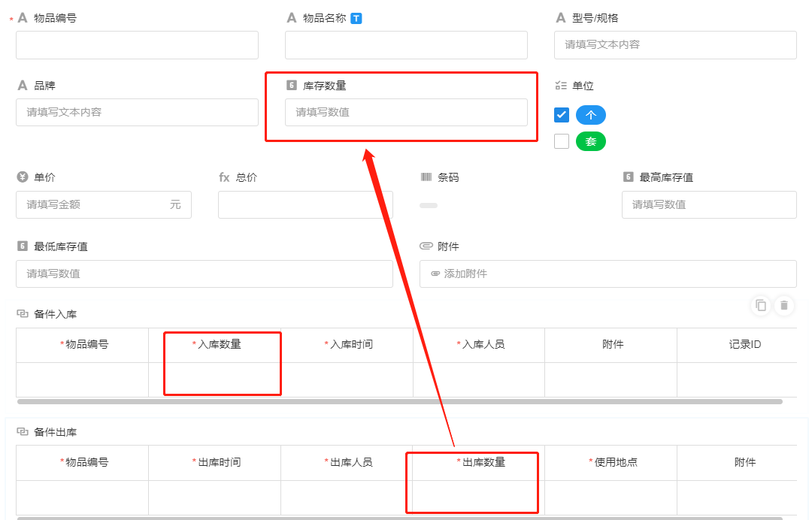Click the yen currency icon beside 单价
This screenshot has height=520, width=812.
pyautogui.click(x=23, y=177)
